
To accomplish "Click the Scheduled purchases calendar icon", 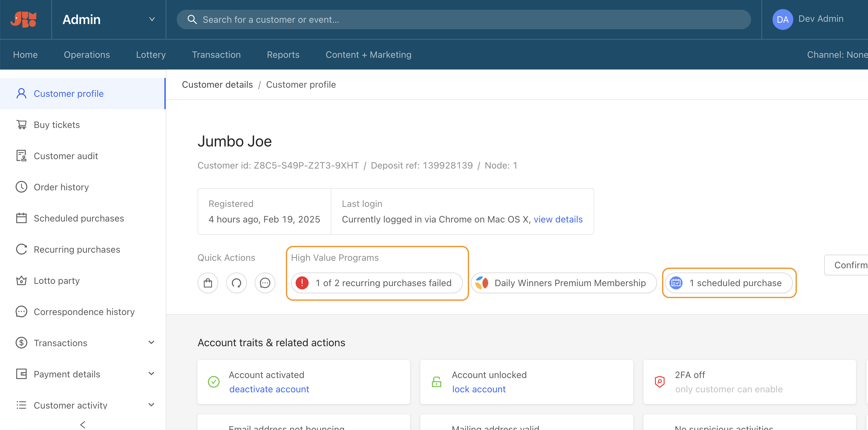I will [x=21, y=218].
